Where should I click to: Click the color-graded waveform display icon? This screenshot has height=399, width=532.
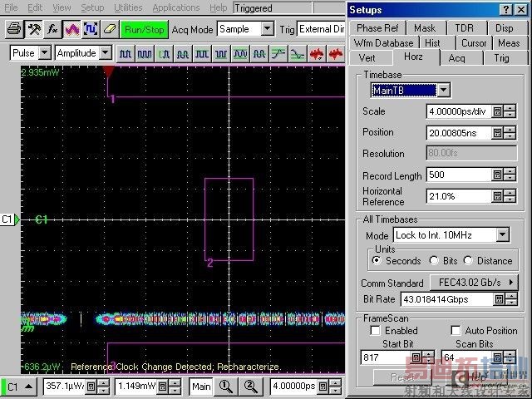(x=71, y=29)
